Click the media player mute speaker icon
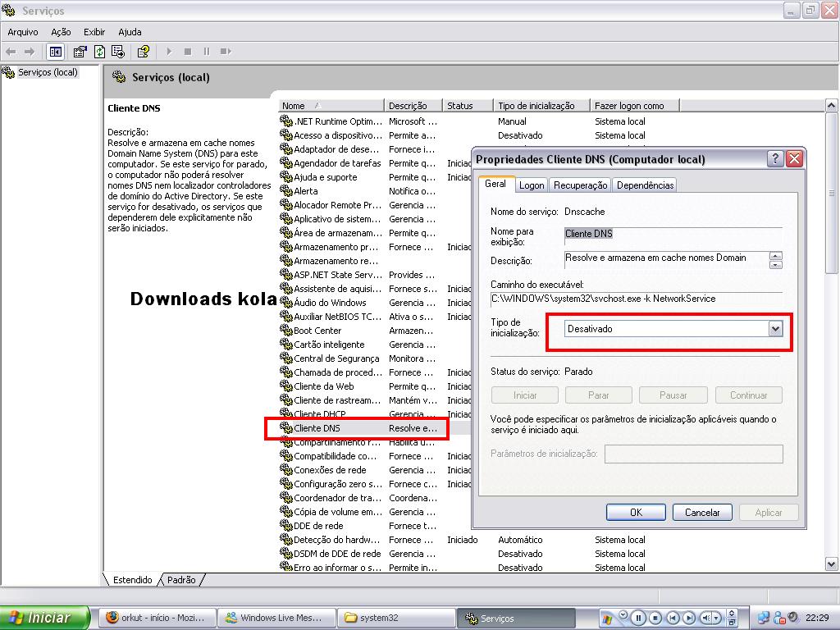 click(706, 618)
